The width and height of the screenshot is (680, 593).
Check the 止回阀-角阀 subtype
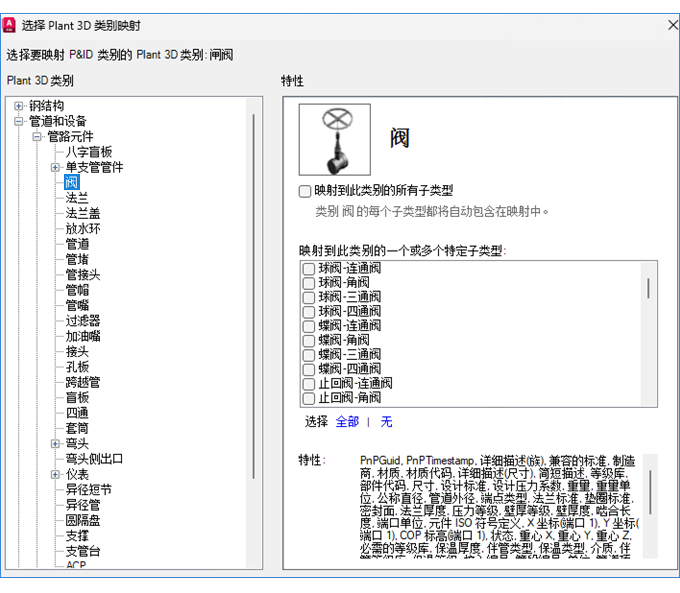[308, 398]
